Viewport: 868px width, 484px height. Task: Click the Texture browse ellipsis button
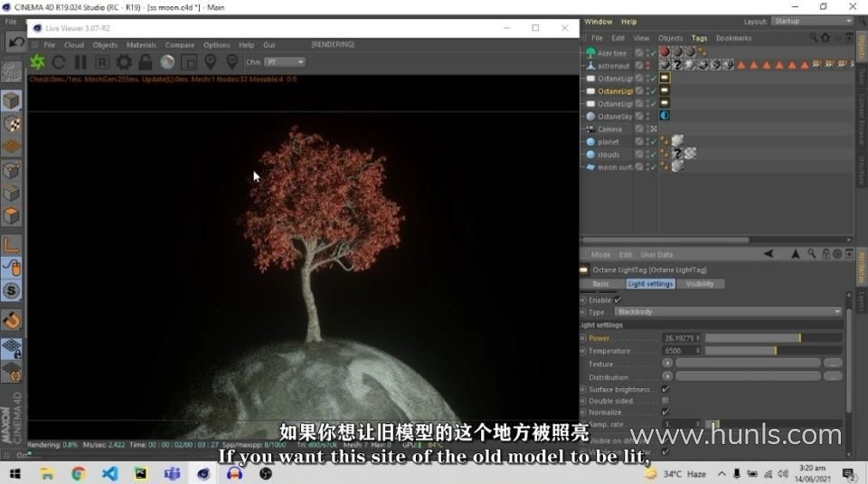point(833,364)
